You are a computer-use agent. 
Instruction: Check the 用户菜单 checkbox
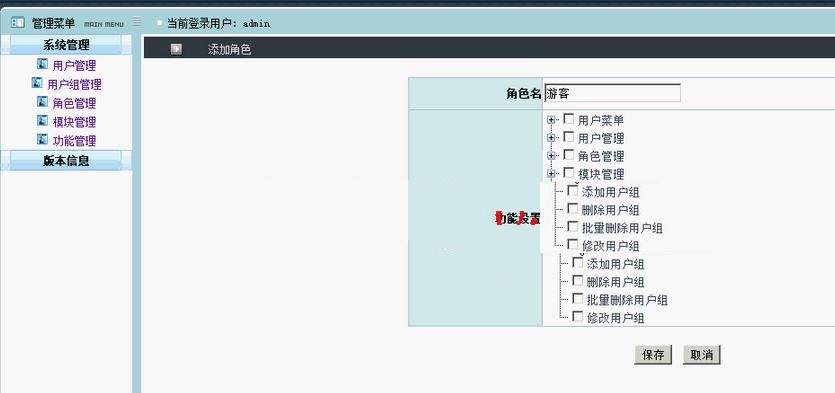[x=569, y=119]
